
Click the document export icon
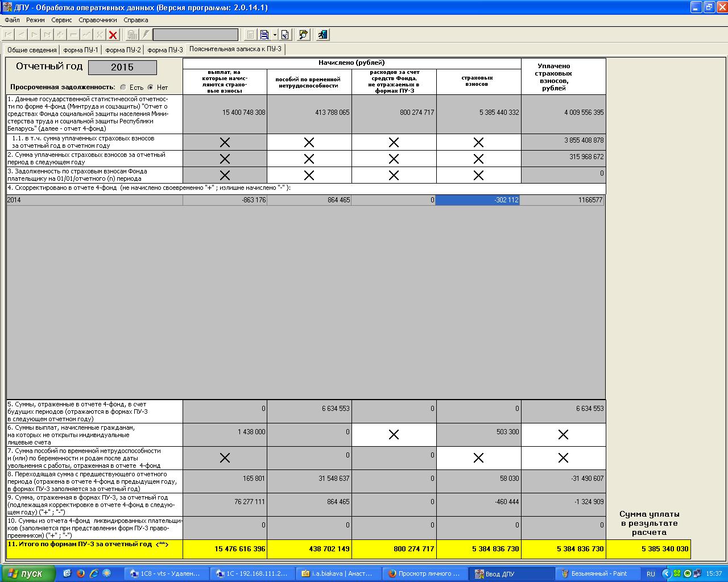click(x=285, y=35)
